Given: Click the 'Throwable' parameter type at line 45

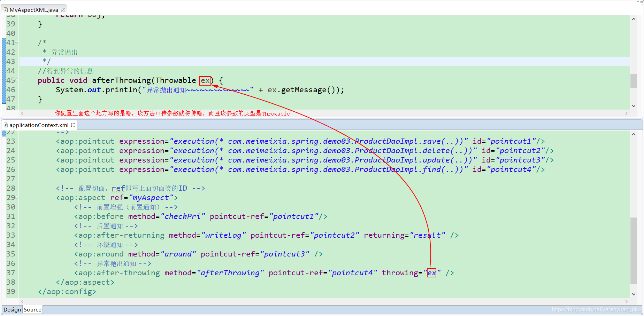Looking at the screenshot, I should tap(176, 80).
